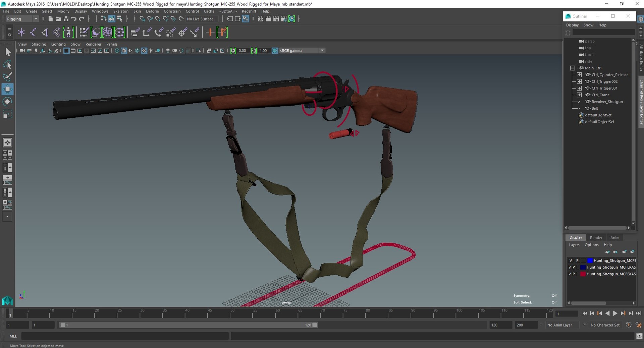Screen dimensions: 644x348
Task: Click the MEL command line input
Action: 125,336
